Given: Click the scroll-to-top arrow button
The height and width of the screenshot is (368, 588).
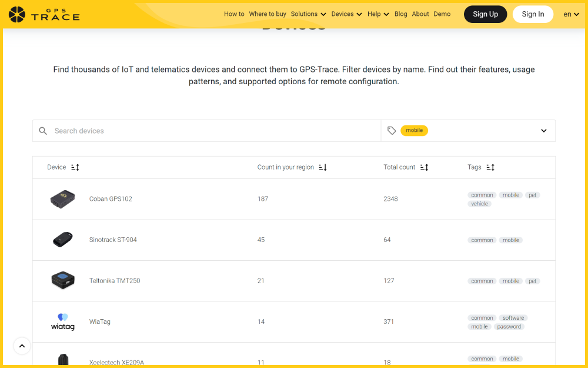Looking at the screenshot, I should (x=22, y=346).
